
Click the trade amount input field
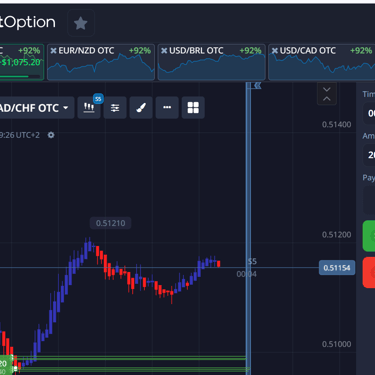(x=369, y=155)
